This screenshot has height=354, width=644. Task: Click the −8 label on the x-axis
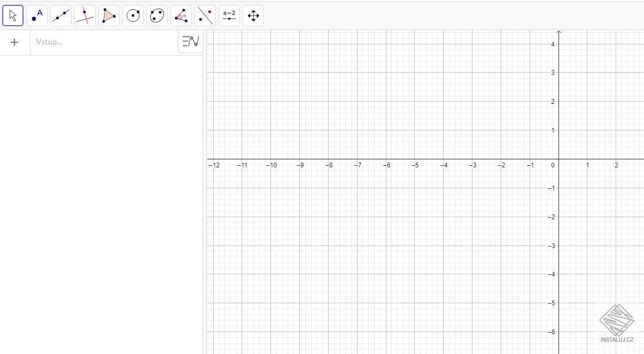pyautogui.click(x=329, y=165)
